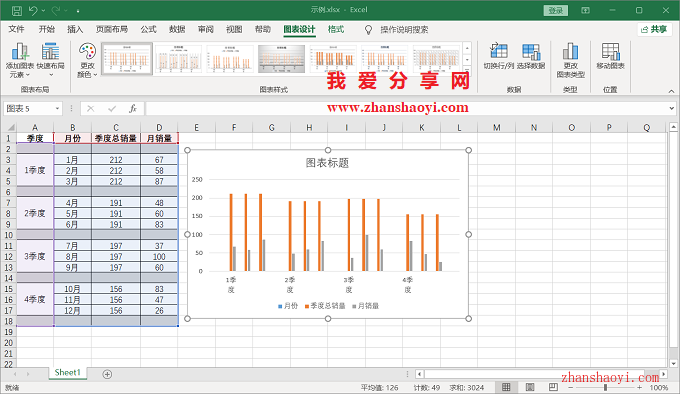Click the Undo arrow icon
680x394 pixels.
pyautogui.click(x=33, y=10)
